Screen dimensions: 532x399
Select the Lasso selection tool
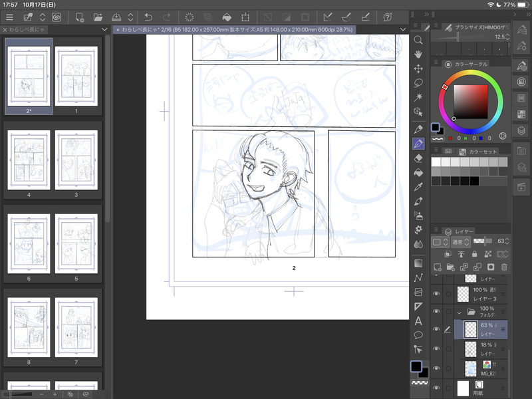pyautogui.click(x=418, y=83)
